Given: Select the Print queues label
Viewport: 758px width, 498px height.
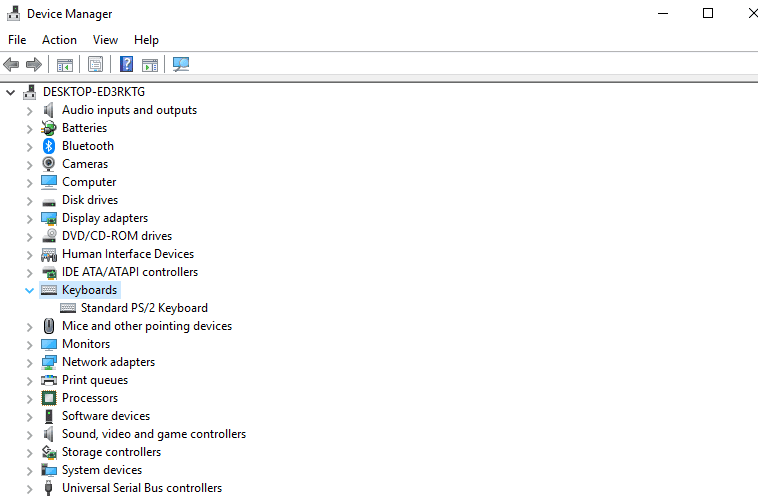Looking at the screenshot, I should tap(95, 380).
